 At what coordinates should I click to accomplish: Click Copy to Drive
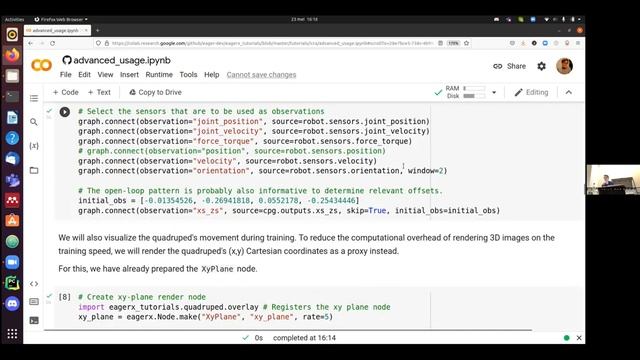155,93
